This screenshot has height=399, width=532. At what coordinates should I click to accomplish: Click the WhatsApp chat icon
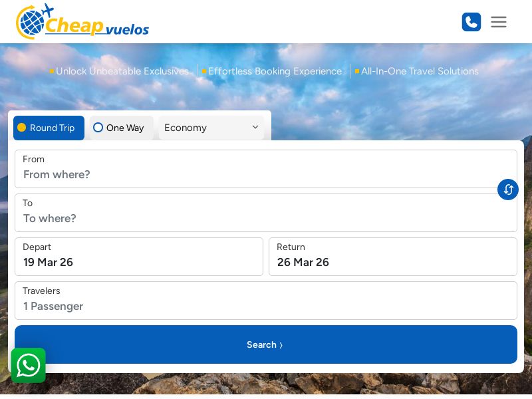[29, 365]
